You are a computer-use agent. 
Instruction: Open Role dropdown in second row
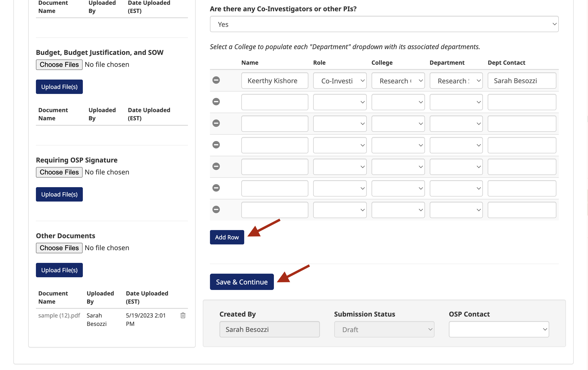340,102
